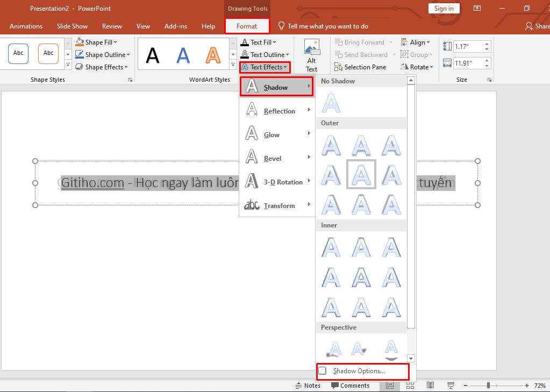Image resolution: width=550 pixels, height=392 pixels.
Task: Increase shape height with up stepper
Action: [487, 44]
